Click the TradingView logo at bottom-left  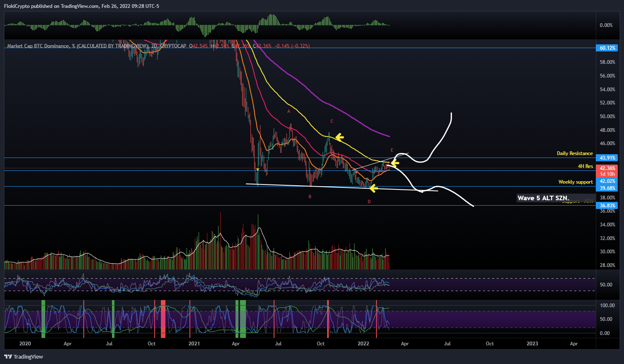coord(24,357)
